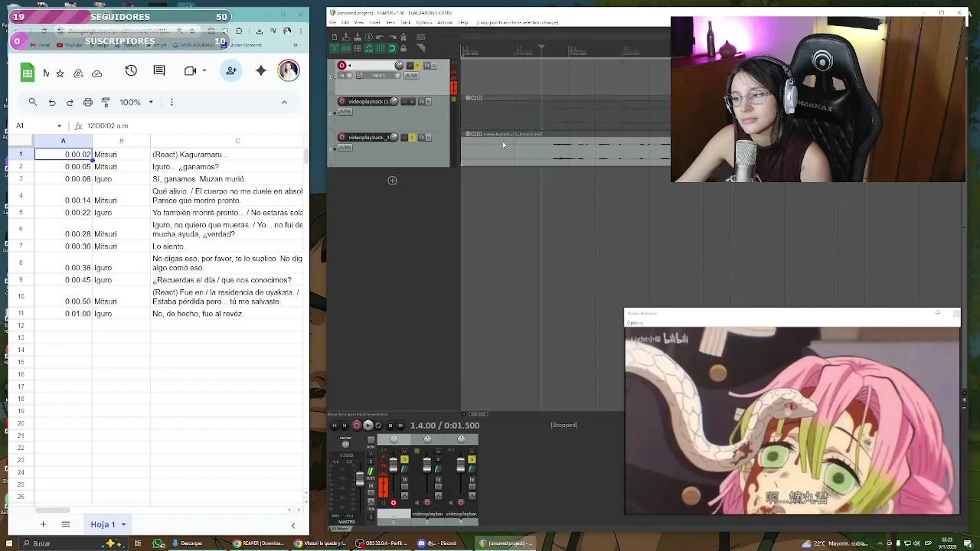Mute the first videoplayback track
The width and height of the screenshot is (980, 551).
click(x=405, y=101)
